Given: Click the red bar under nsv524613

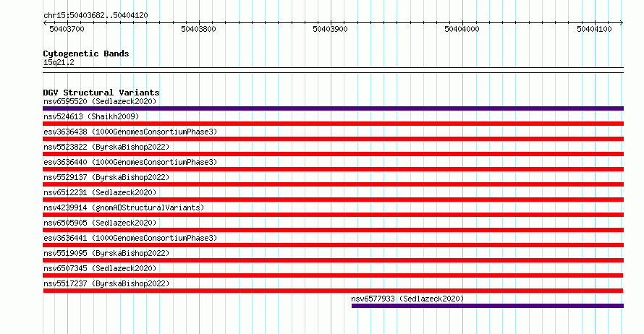Looking at the screenshot, I should click(x=333, y=124).
